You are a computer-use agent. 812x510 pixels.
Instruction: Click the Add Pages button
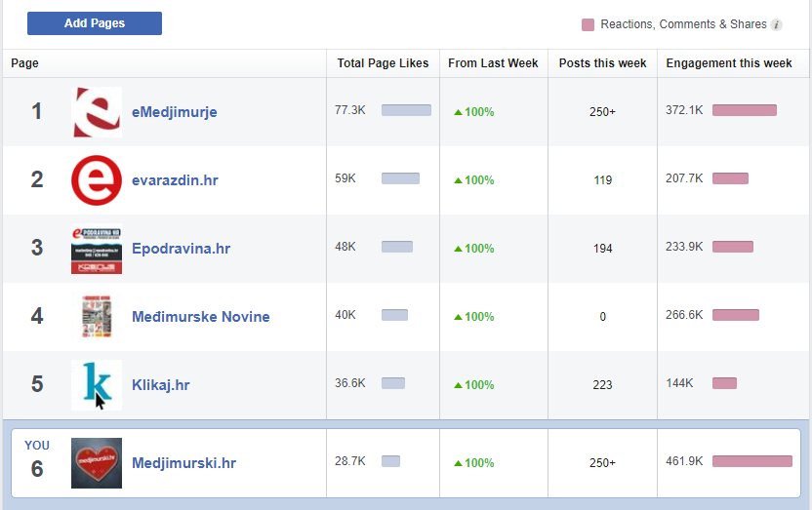(95, 23)
